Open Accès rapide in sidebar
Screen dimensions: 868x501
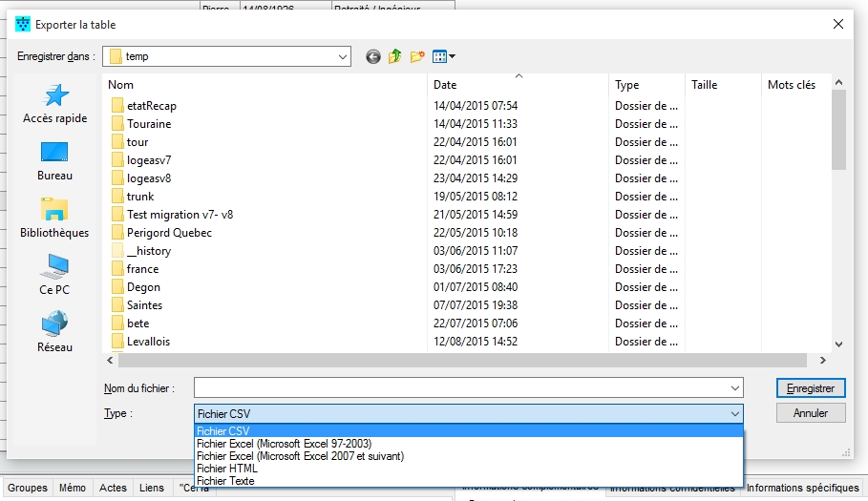[x=55, y=103]
